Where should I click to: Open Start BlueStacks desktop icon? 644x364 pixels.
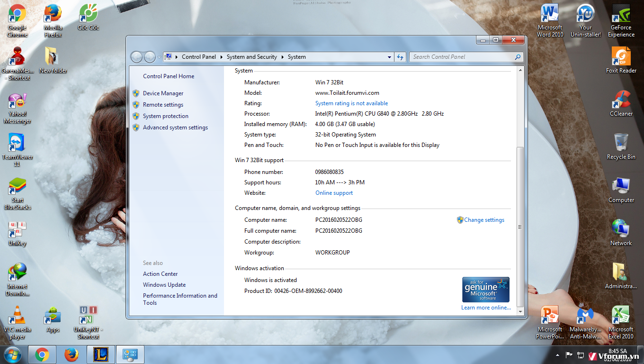tap(18, 193)
